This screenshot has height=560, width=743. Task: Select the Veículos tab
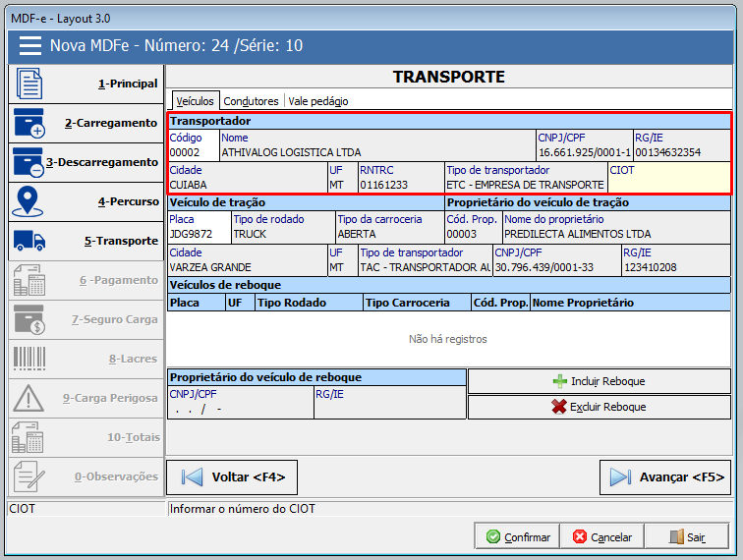[195, 101]
